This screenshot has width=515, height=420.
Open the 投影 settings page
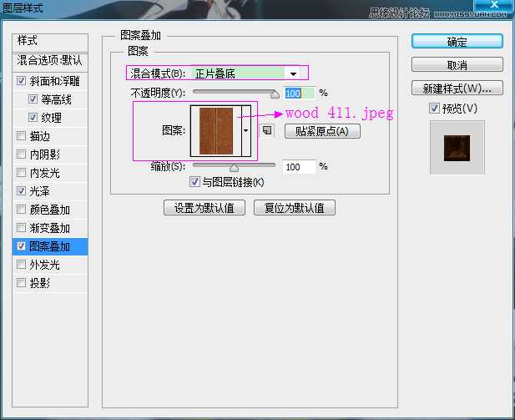point(40,283)
